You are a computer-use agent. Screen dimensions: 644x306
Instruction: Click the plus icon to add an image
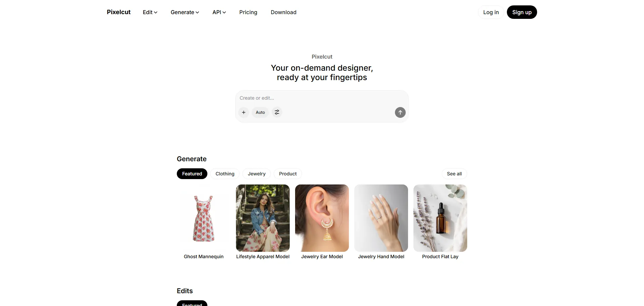[x=244, y=112]
